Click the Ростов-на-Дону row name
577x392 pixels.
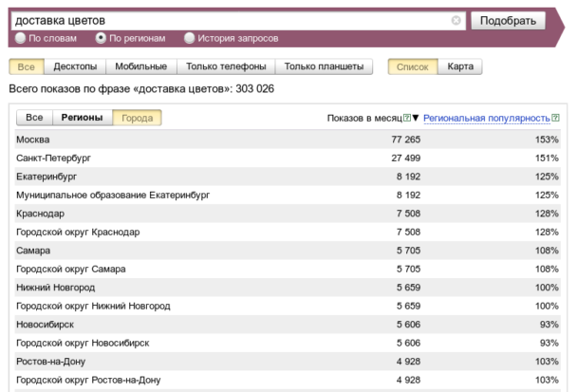tap(51, 362)
